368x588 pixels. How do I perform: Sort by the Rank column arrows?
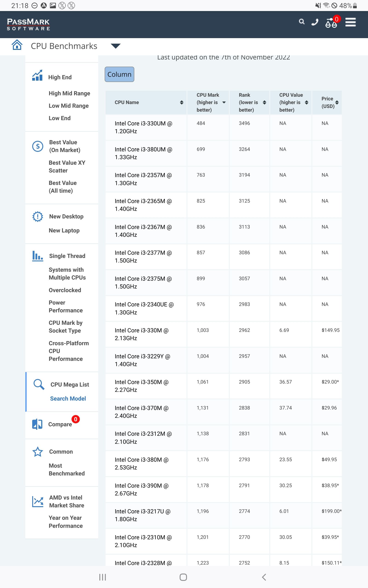tap(264, 102)
